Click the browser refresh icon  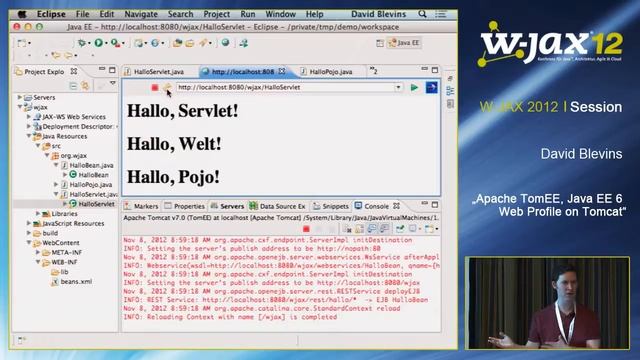pos(167,87)
